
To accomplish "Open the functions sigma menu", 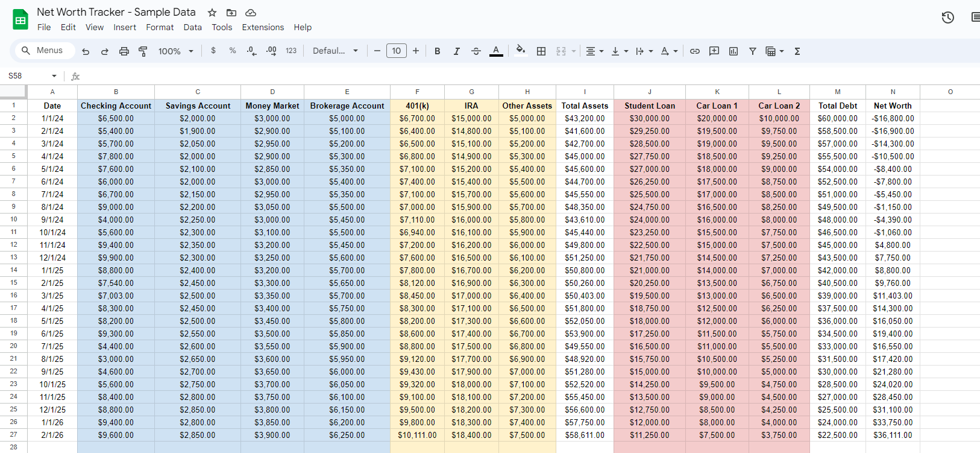I will point(797,51).
